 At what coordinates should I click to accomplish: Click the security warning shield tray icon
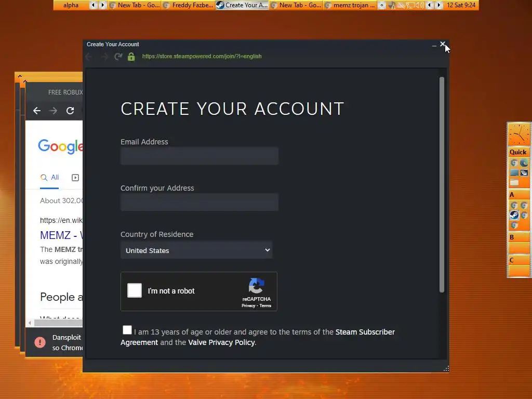(392, 5)
